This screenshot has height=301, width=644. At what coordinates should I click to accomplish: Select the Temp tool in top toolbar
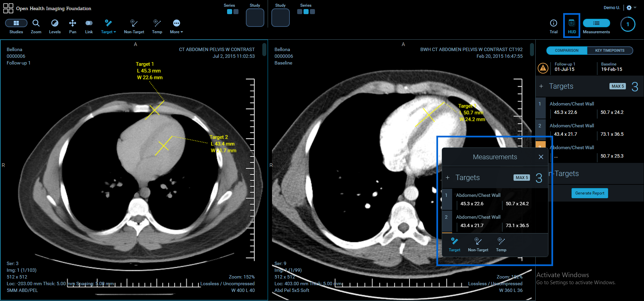coord(157,26)
